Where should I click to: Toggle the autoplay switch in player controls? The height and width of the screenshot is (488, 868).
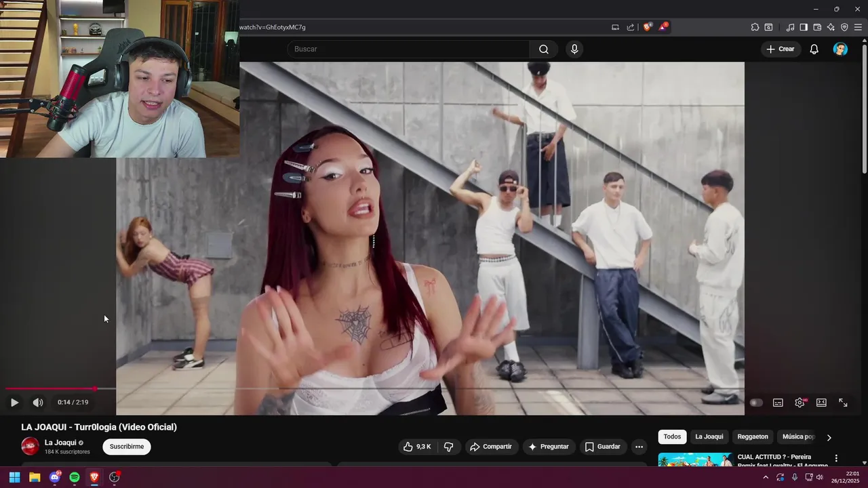coord(756,403)
